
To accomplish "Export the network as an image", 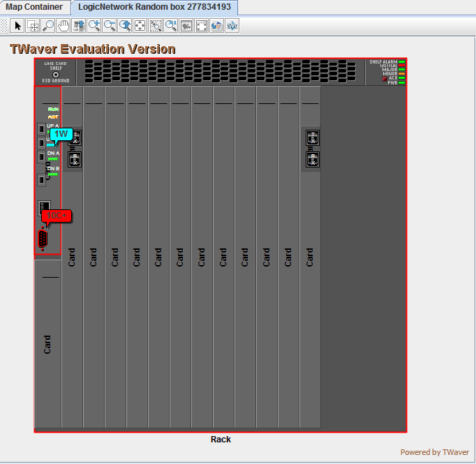I will coord(217,26).
